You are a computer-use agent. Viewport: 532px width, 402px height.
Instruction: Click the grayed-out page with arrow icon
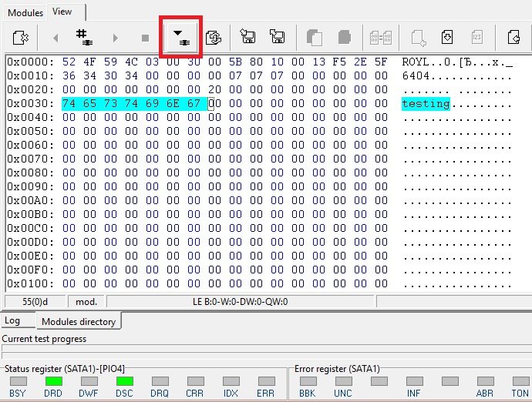(419, 38)
